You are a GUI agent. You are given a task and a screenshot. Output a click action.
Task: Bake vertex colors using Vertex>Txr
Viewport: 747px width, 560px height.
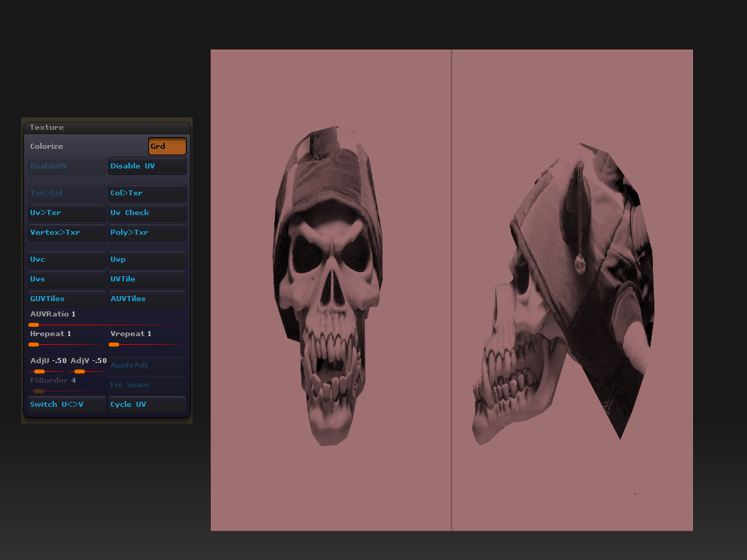click(66, 232)
